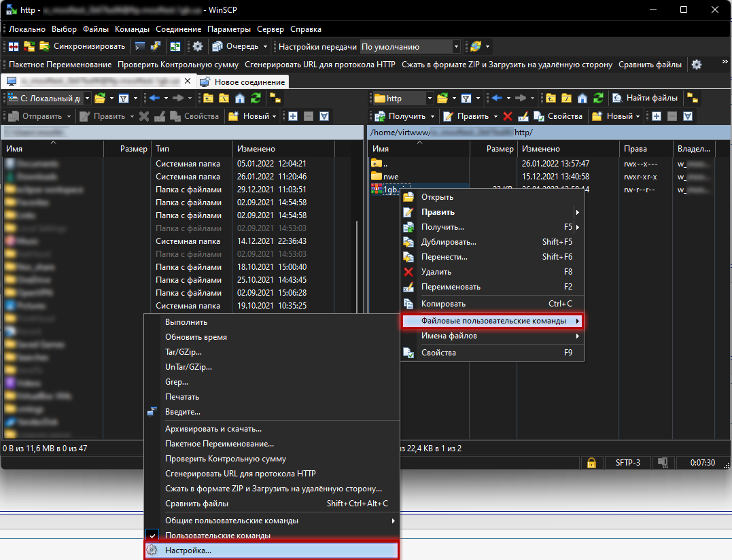
Task: Open the terminal console icon
Action: [139, 47]
